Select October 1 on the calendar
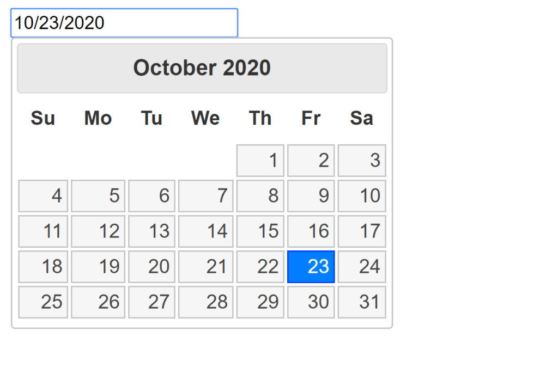The width and height of the screenshot is (558, 392). 260,160
